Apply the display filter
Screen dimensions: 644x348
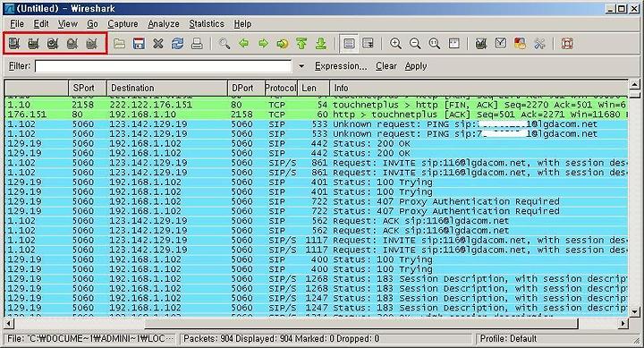click(x=416, y=65)
